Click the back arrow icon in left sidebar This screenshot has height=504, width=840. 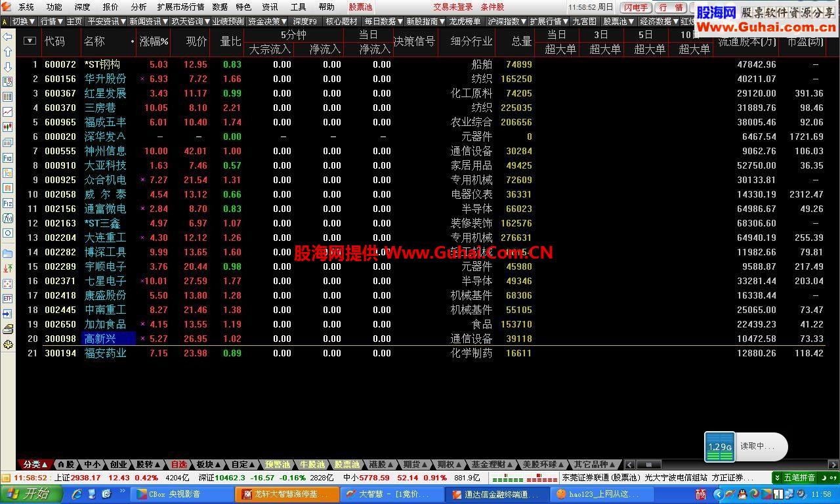click(x=8, y=36)
